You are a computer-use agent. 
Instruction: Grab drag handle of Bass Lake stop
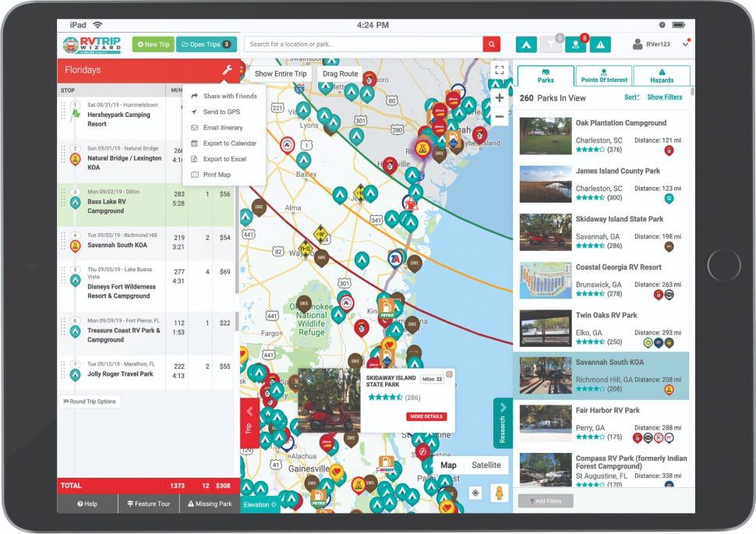click(x=62, y=198)
